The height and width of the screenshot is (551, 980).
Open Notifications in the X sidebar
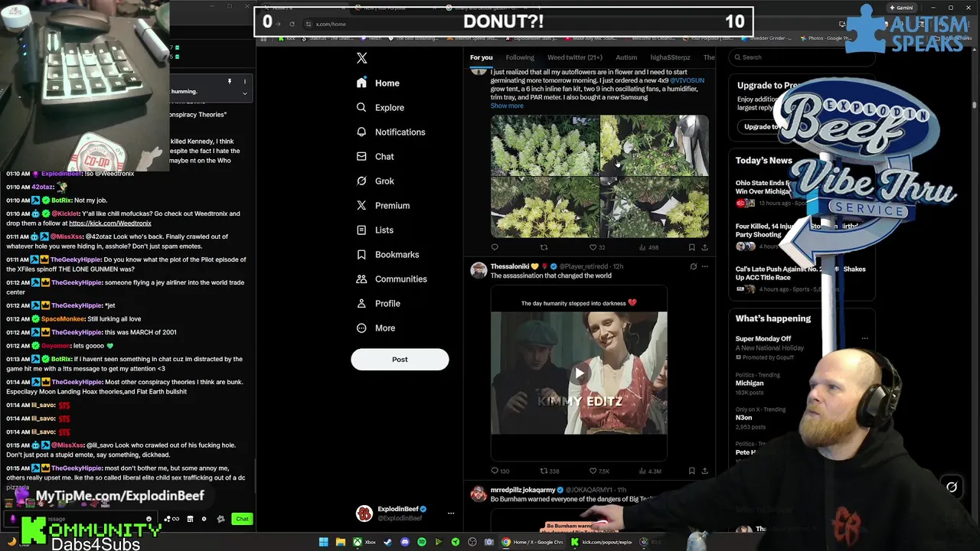390,132
